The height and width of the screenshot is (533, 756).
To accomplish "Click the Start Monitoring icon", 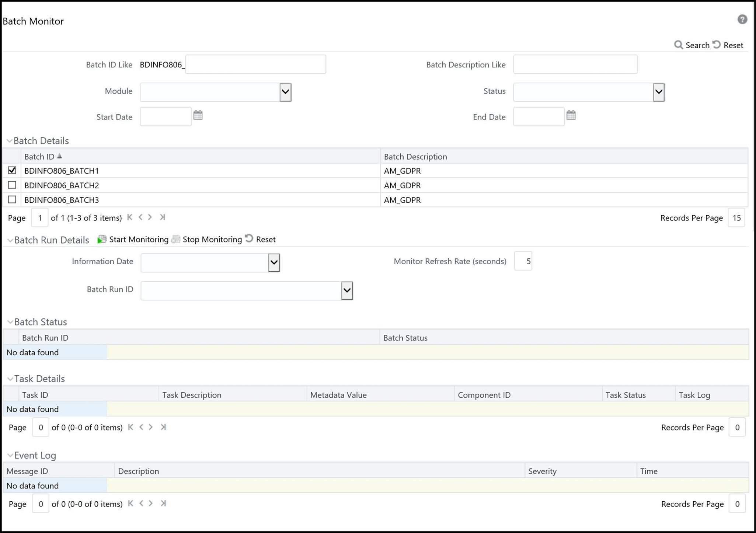I will pyautogui.click(x=102, y=239).
